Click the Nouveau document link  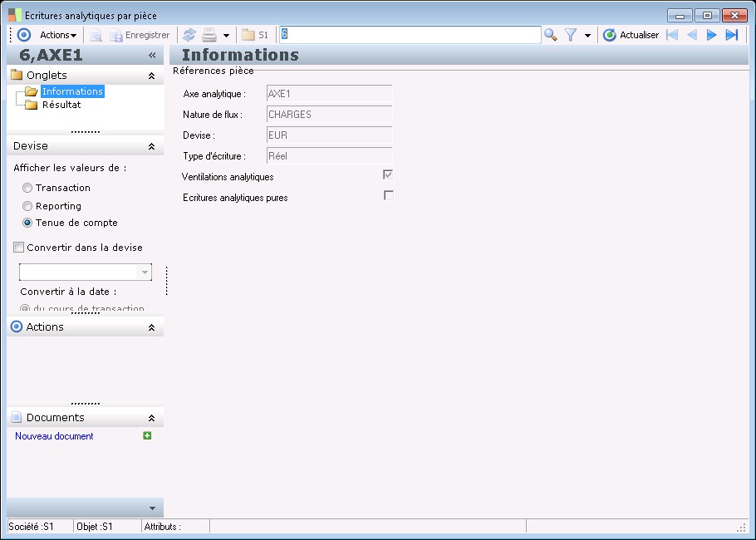[54, 436]
